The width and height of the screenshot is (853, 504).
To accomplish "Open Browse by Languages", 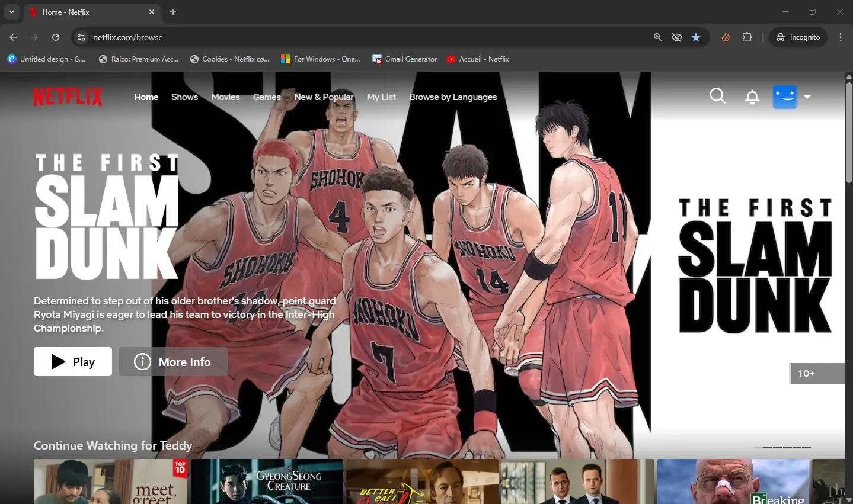I will (x=453, y=97).
